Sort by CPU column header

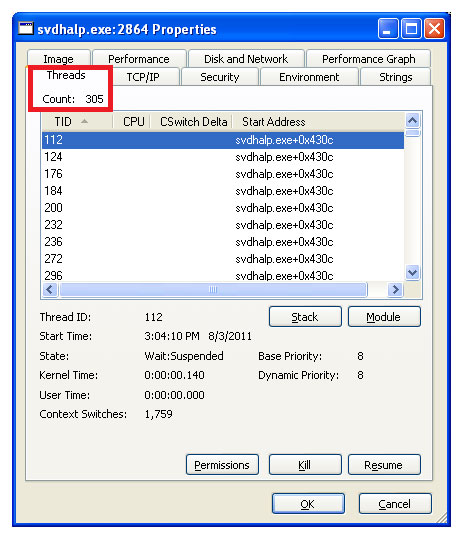pos(132,122)
